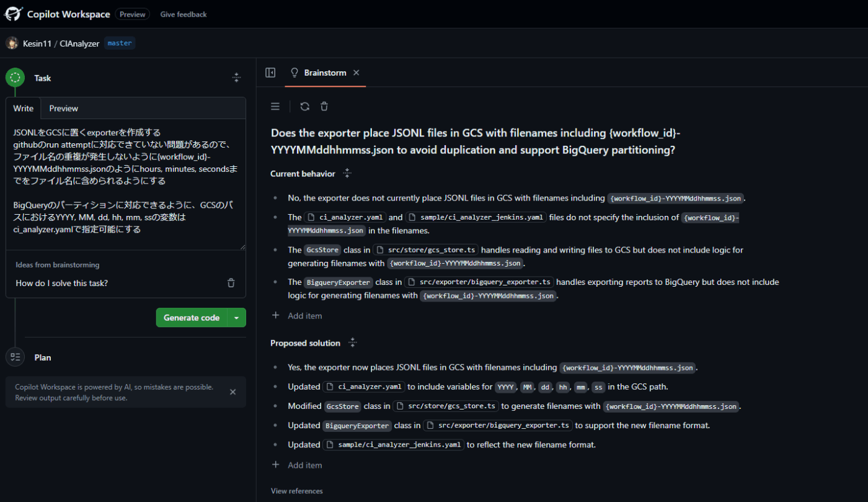Image resolution: width=868 pixels, height=502 pixels.
Task: Click the lightbulb icon on the Brainstorm tab
Action: tap(294, 73)
